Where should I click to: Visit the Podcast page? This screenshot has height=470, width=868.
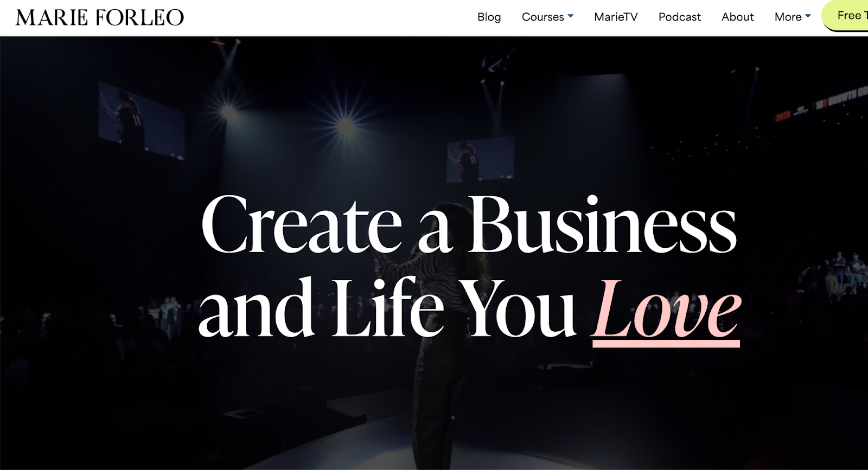click(x=679, y=17)
